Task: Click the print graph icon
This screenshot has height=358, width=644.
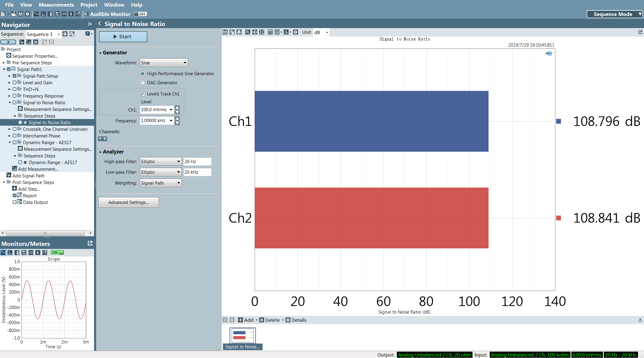Action: (239, 32)
